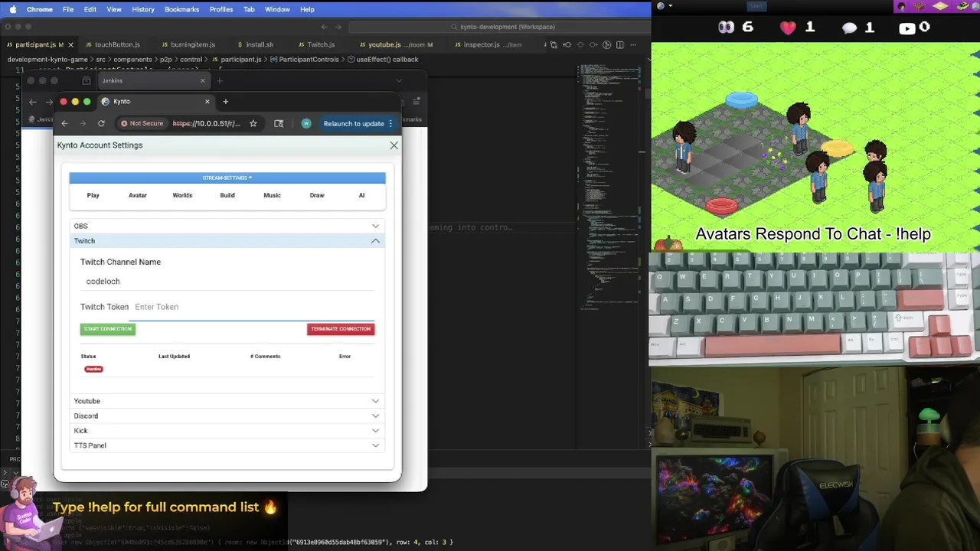Switch to the Avatar tab
Screen dimensions: 980x551
(x=138, y=195)
